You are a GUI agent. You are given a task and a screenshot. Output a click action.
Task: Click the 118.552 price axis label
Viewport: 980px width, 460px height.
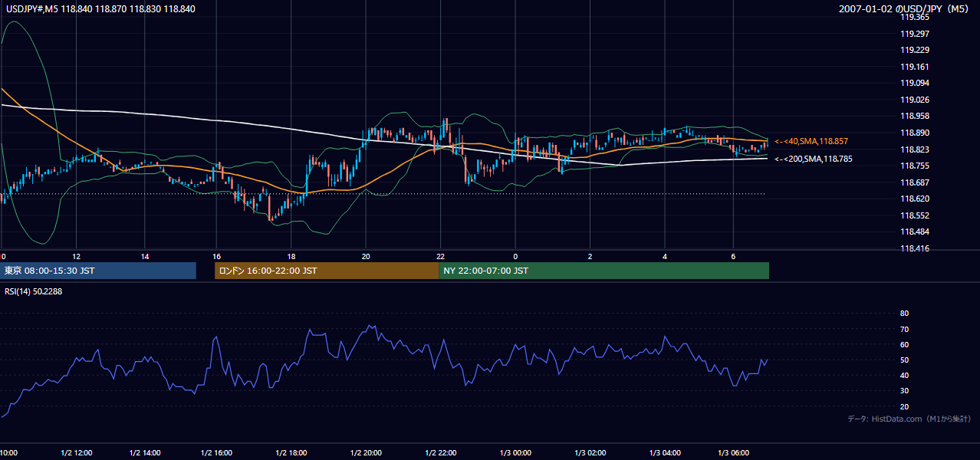915,215
